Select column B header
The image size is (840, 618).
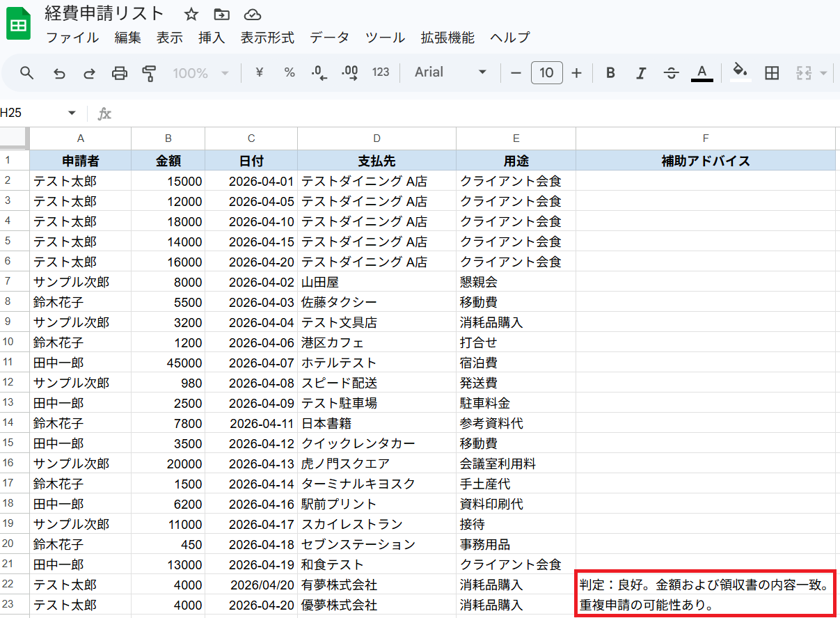pyautogui.click(x=168, y=138)
